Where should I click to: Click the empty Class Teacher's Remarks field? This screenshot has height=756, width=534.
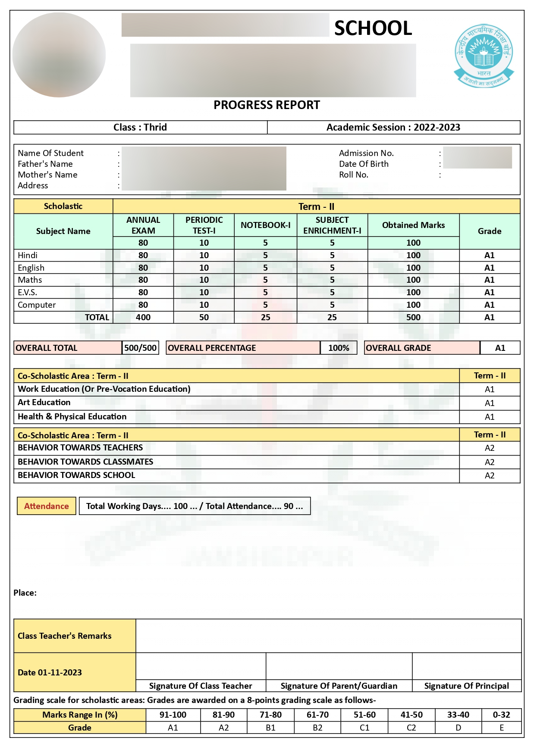click(328, 636)
